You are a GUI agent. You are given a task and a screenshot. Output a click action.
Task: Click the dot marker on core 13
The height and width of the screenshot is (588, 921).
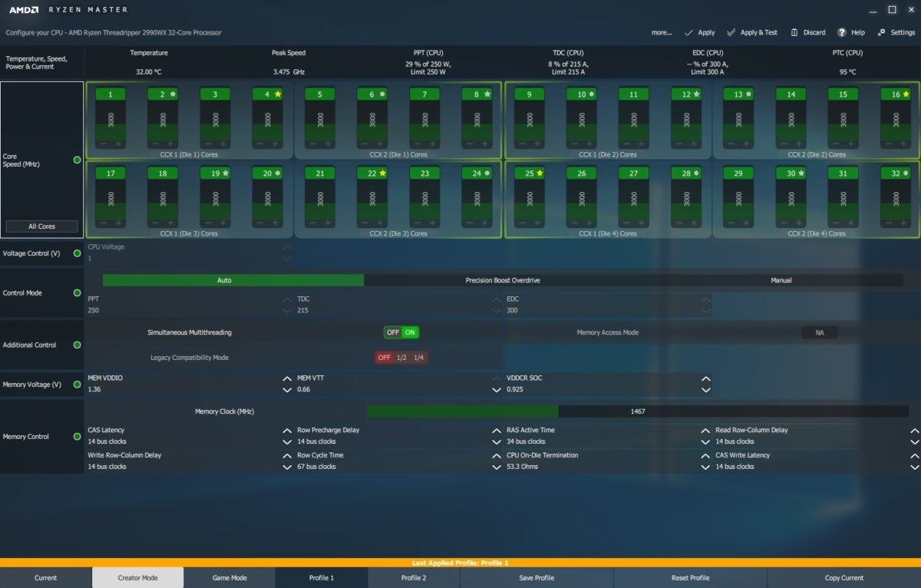749,94
